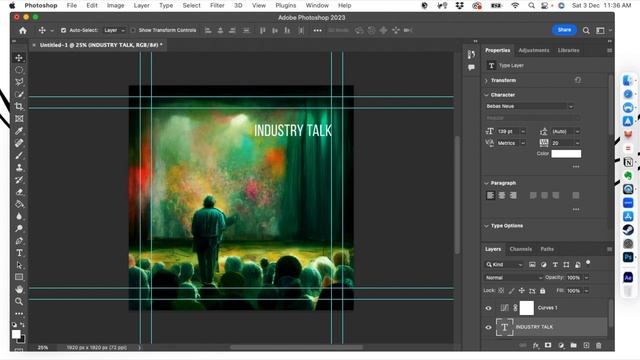
Task: Open more Character options three dots
Action: pyautogui.click(x=576, y=167)
